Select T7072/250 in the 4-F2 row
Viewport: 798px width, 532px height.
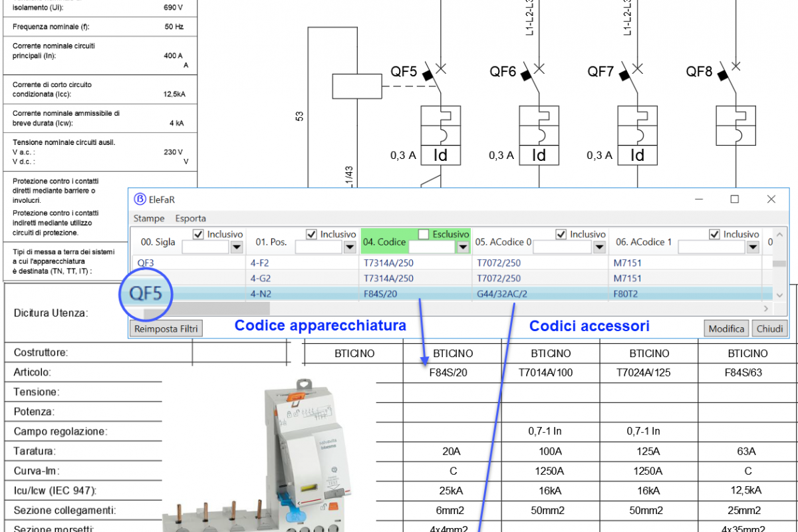click(x=499, y=263)
